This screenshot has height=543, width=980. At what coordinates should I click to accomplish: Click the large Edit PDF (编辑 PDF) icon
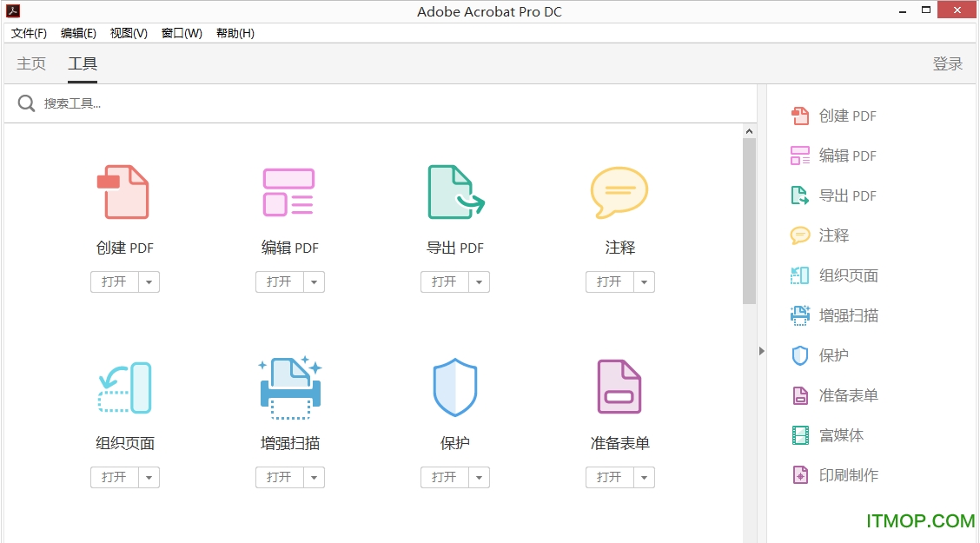pyautogui.click(x=288, y=192)
